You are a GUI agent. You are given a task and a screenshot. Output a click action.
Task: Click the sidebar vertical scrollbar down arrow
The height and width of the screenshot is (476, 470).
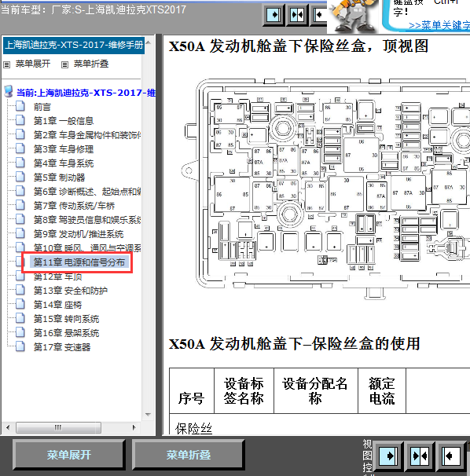[149, 415]
